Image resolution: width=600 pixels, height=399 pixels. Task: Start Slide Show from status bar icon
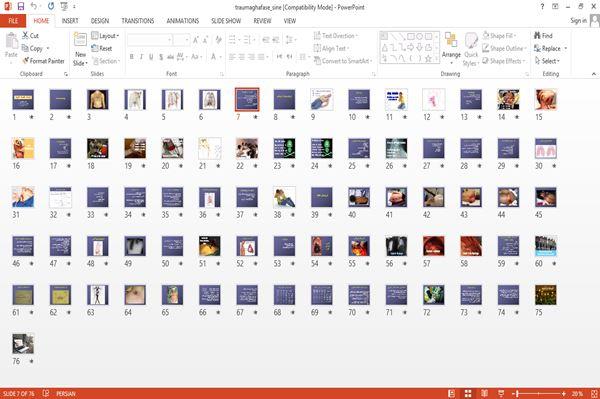point(501,393)
